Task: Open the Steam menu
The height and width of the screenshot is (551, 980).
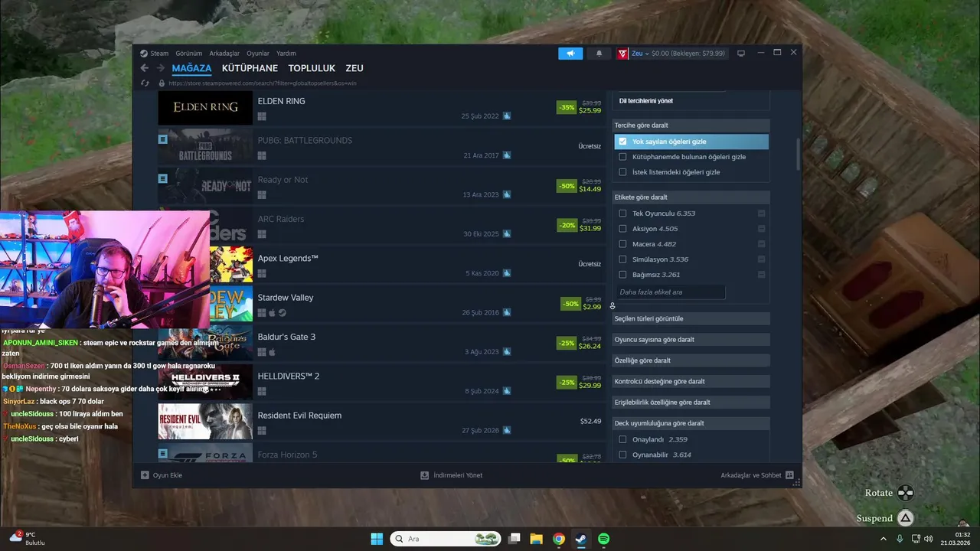Action: pos(159,54)
